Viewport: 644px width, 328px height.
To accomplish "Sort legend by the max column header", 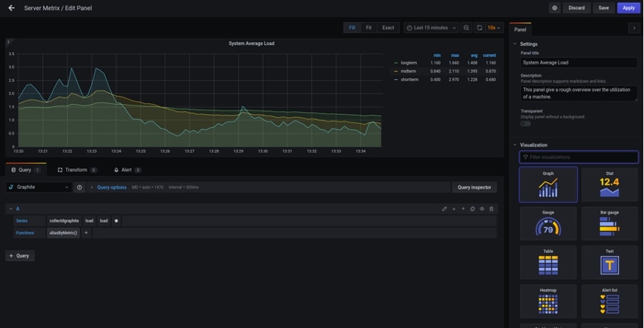I will [x=455, y=56].
